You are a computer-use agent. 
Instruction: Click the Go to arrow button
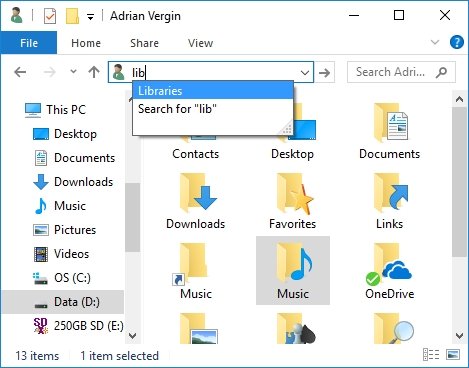(x=324, y=72)
